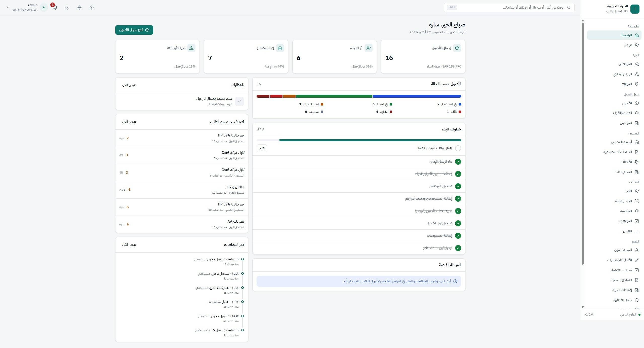The image size is (644, 348).
Task: Click the الموردون building icon
Action: (x=637, y=123)
